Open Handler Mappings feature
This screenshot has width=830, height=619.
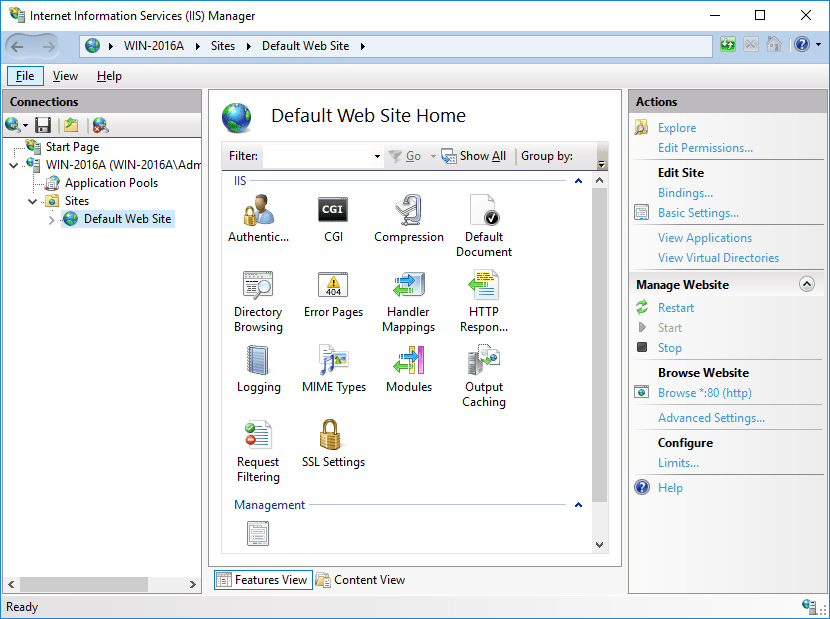click(408, 286)
